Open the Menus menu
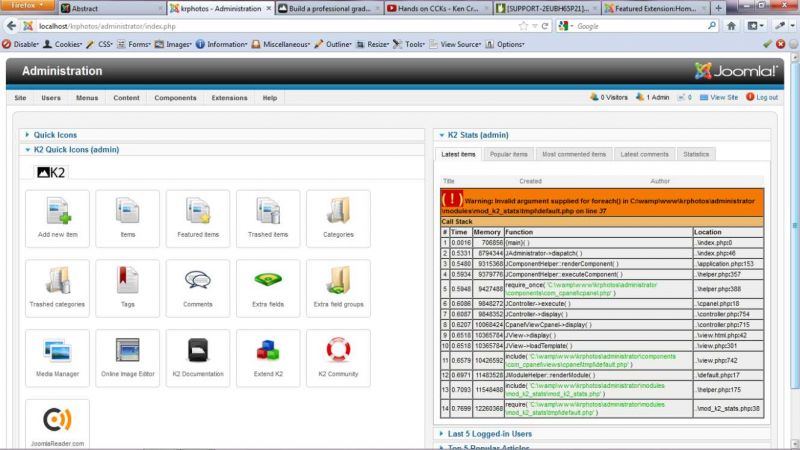This screenshot has height=450, width=800. point(87,97)
